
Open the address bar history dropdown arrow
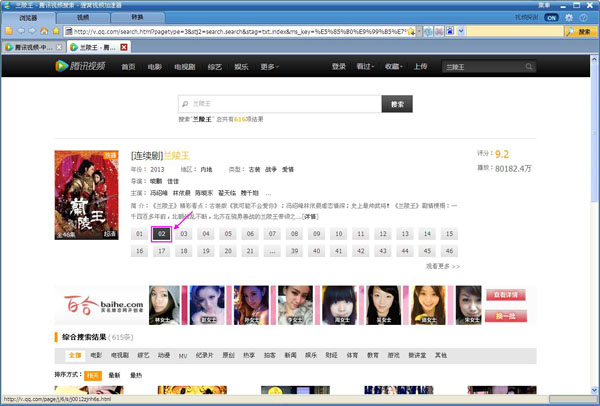pos(419,31)
